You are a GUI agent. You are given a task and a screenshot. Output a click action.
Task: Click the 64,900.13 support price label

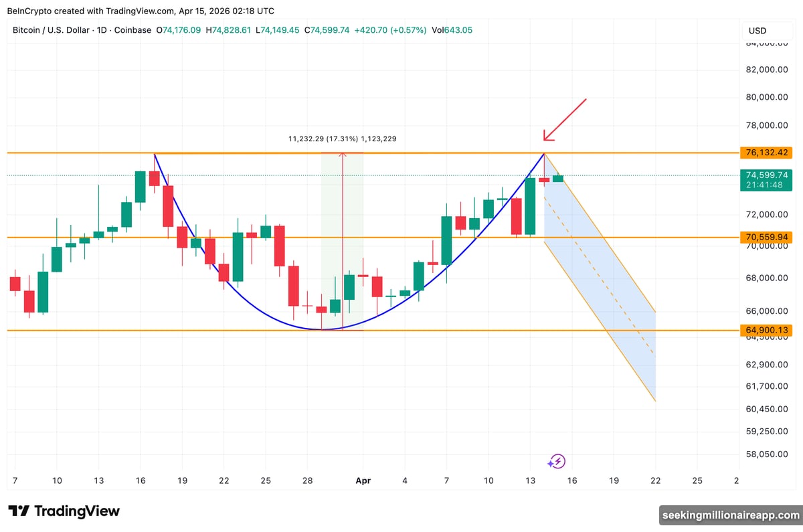[766, 330]
